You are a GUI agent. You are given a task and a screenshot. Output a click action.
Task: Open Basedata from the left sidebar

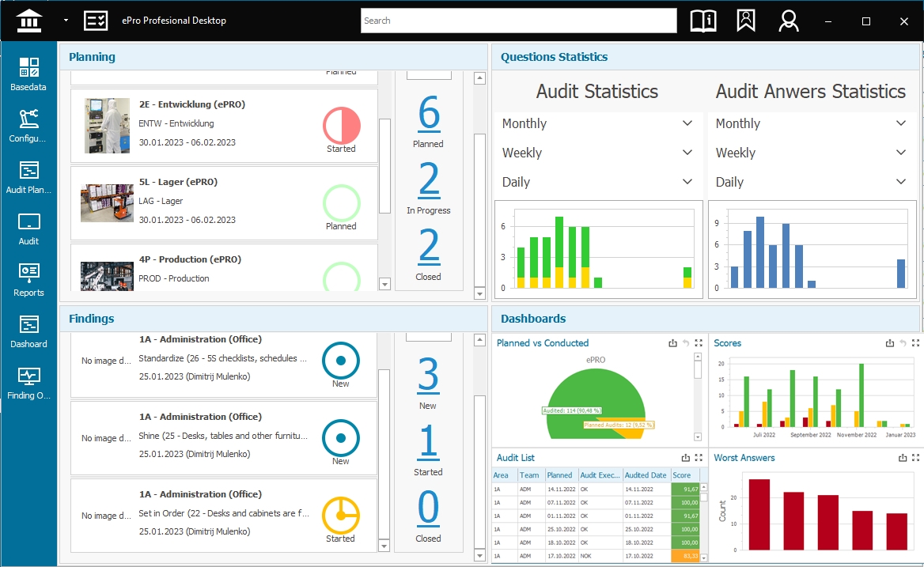[28, 74]
